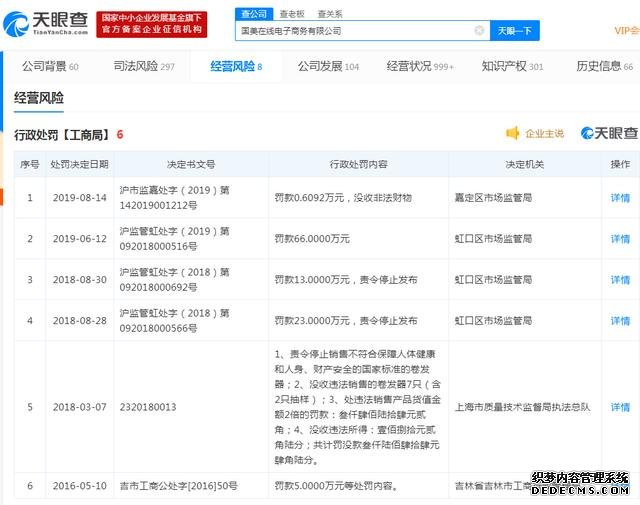Click the 天眼一下 search button
The image size is (640, 505).
click(514, 31)
